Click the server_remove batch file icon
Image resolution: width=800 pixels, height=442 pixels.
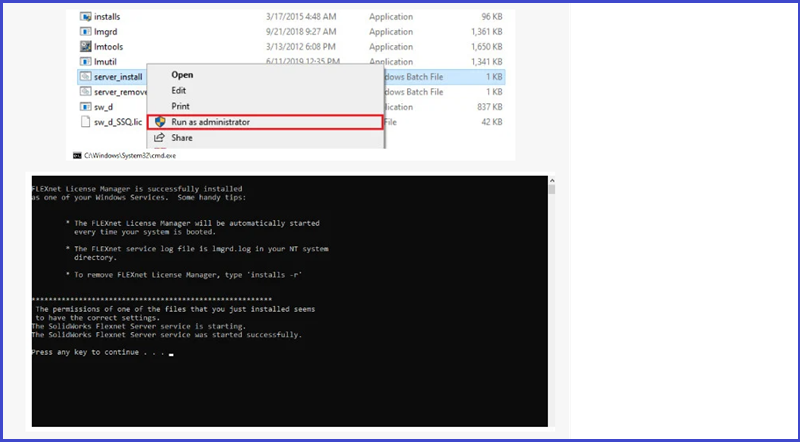pyautogui.click(x=85, y=92)
